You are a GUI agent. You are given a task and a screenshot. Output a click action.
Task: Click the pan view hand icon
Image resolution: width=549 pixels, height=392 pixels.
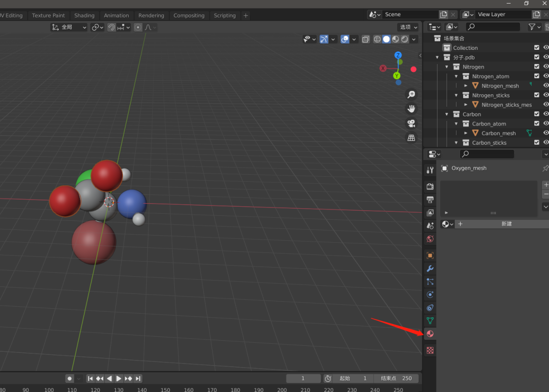pos(411,109)
